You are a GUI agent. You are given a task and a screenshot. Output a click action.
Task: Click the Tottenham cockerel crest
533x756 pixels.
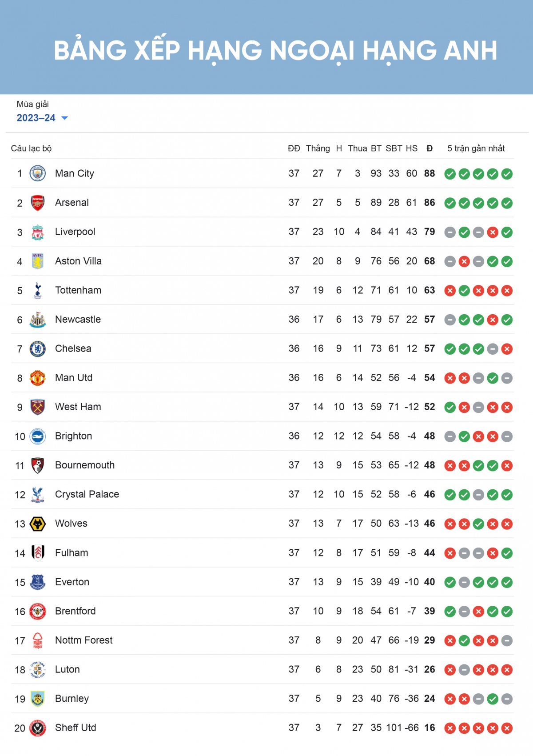(x=38, y=290)
